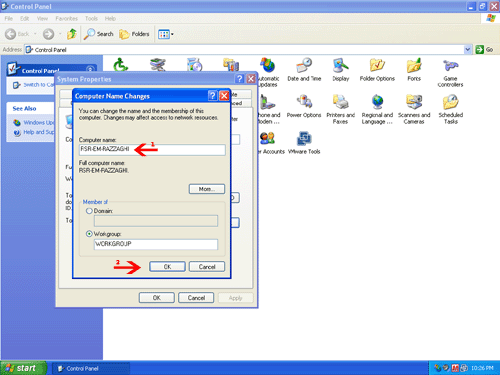Click the Control Panel taskbar button
The width and height of the screenshot is (500, 375).
pyautogui.click(x=91, y=368)
